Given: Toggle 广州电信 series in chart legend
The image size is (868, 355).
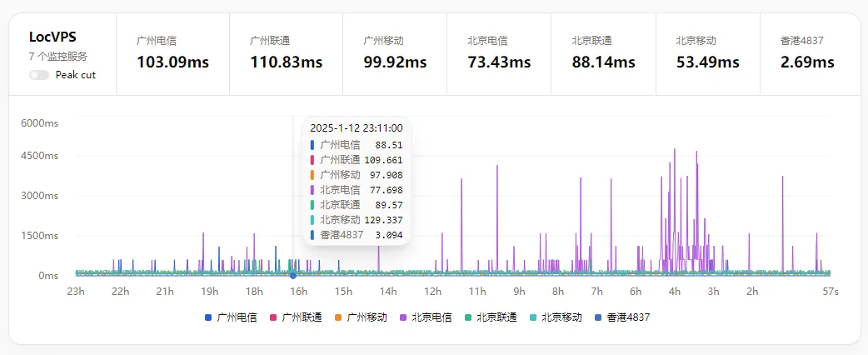Looking at the screenshot, I should 231,317.
